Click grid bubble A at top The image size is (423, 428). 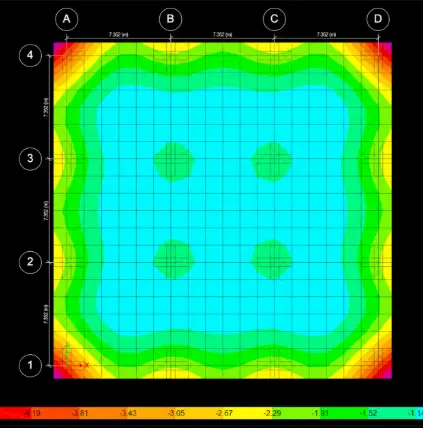pyautogui.click(x=67, y=19)
